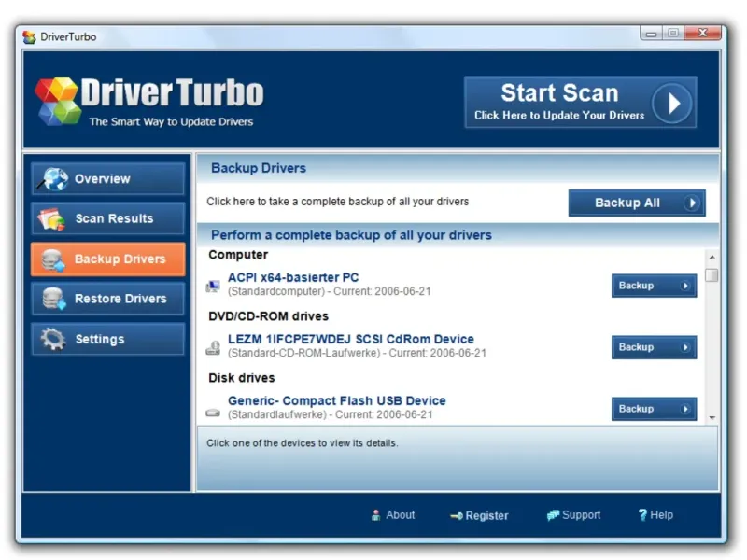Click the scrollbar up arrow in device list
Screen dimensions: 747x560
pyautogui.click(x=712, y=258)
